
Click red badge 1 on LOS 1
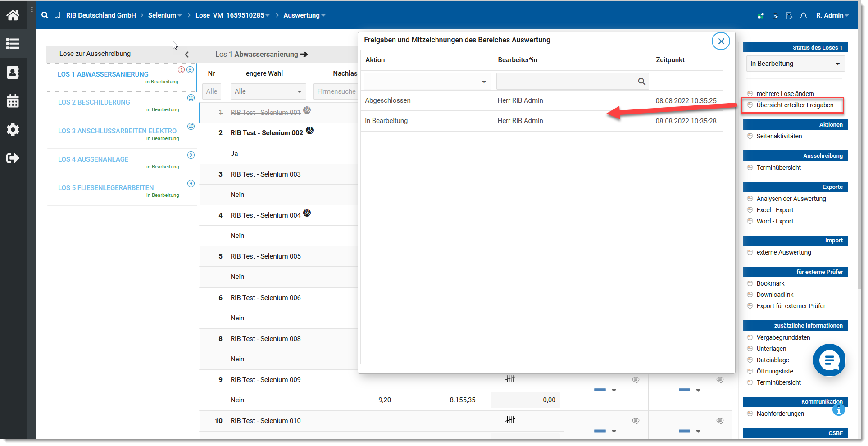(181, 70)
